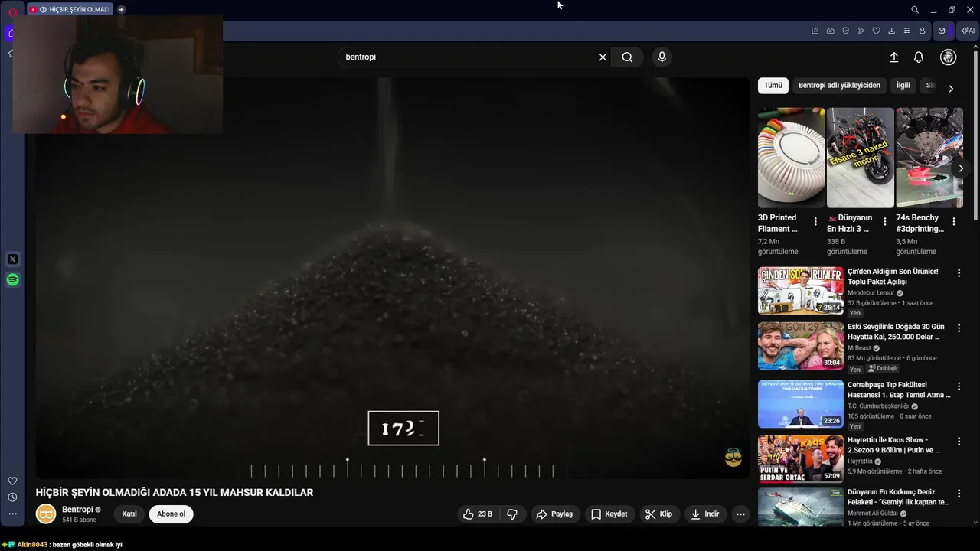Create a clip with Klip button
The width and height of the screenshot is (980, 551).
(659, 514)
